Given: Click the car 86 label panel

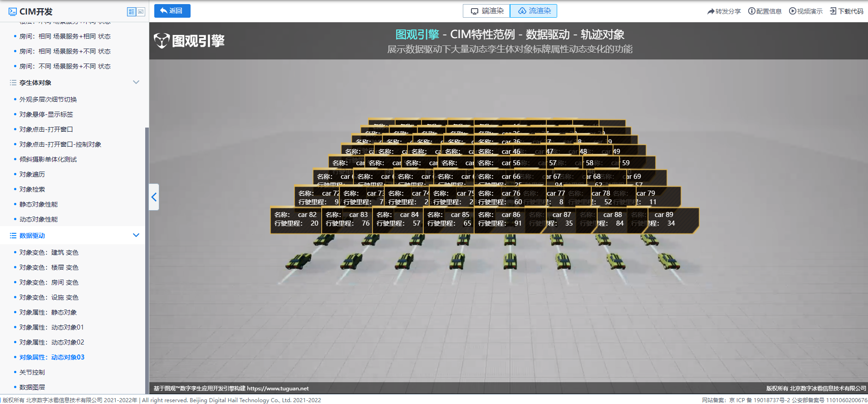Looking at the screenshot, I should click(x=499, y=219).
